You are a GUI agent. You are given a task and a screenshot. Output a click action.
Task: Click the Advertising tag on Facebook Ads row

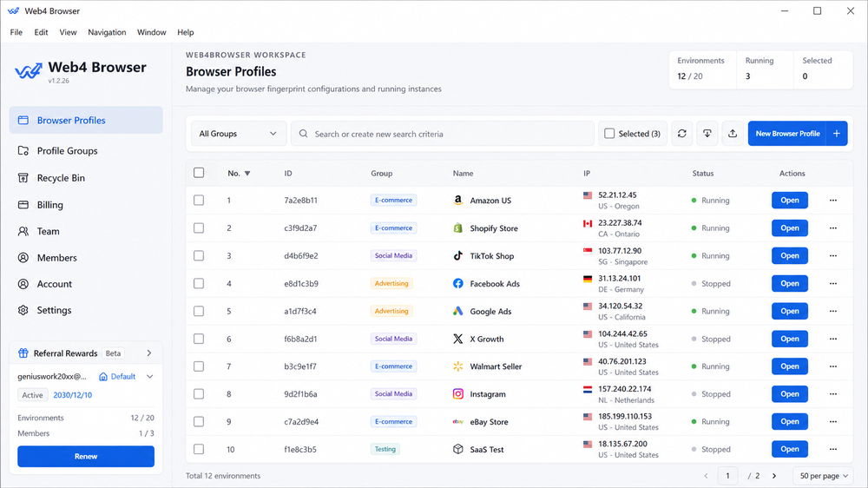[391, 283]
